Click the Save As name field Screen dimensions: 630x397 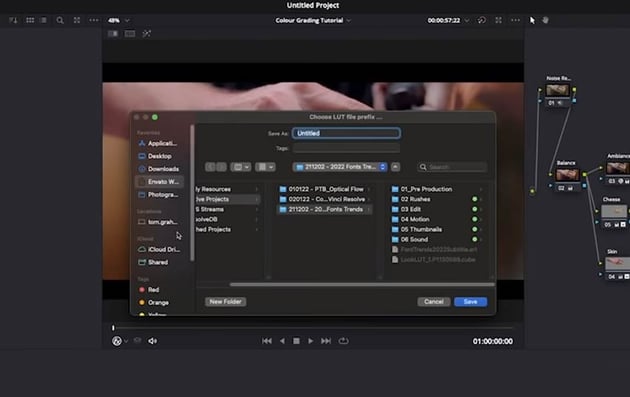(346, 133)
